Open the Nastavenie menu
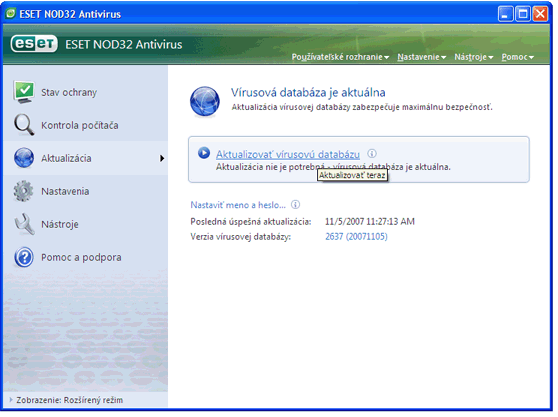The width and height of the screenshot is (558, 417). click(421, 57)
